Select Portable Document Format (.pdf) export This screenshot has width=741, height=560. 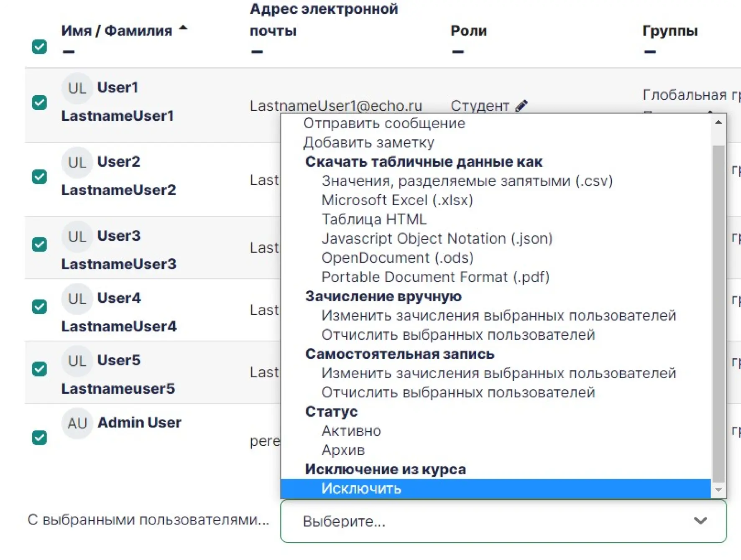click(496, 277)
